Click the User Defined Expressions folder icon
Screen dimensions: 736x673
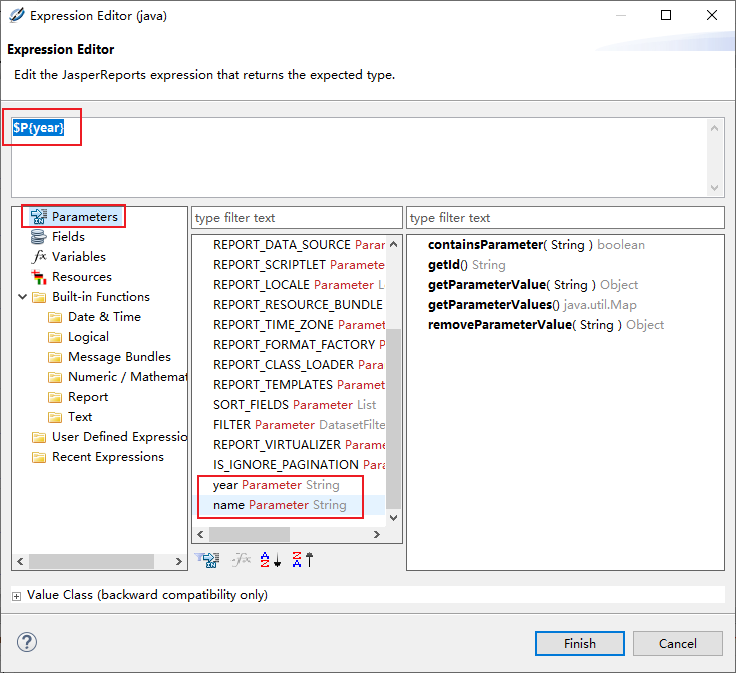coord(39,437)
